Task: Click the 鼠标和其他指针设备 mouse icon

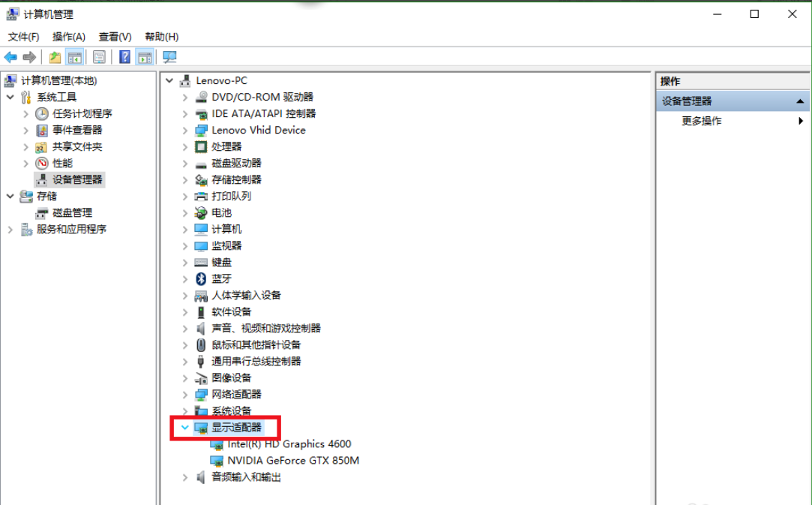Action: pyautogui.click(x=201, y=344)
